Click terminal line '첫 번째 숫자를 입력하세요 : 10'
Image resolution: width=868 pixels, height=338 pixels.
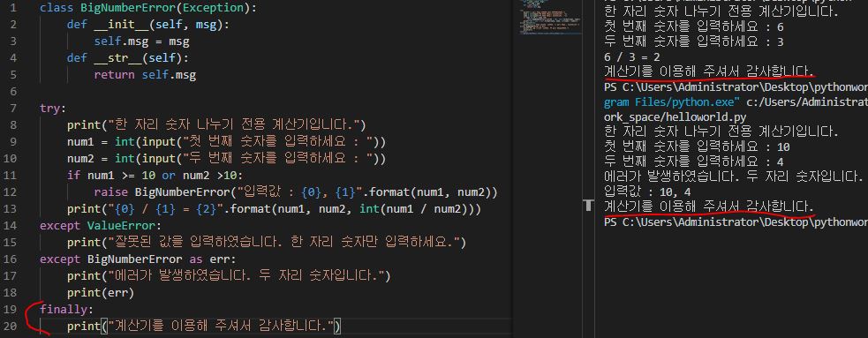pos(697,147)
